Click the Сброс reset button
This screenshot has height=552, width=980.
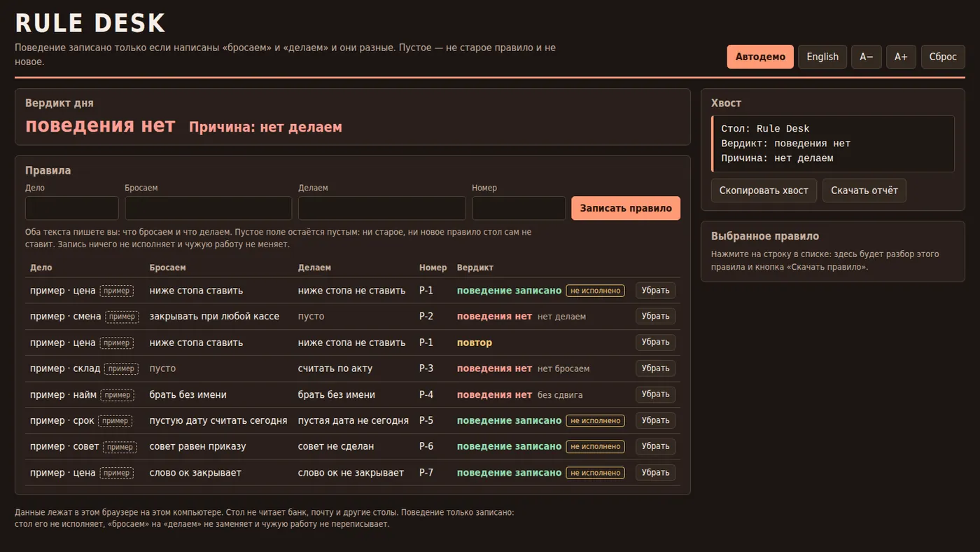(943, 57)
